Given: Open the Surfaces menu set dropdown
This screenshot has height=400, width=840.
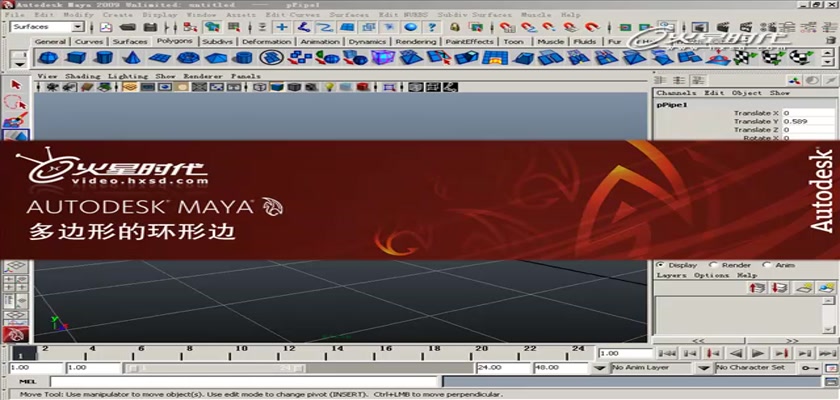Looking at the screenshot, I should pos(78,27).
